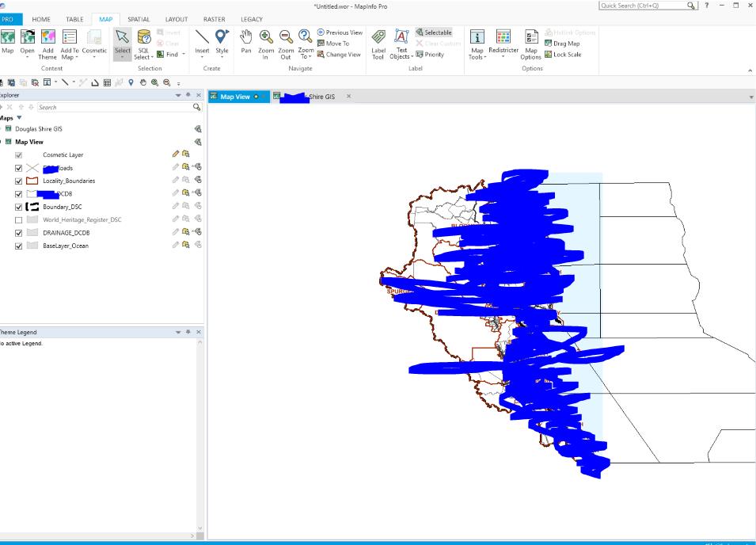Switch to the SPATIAL ribbon tab
This screenshot has width=756, height=545.
tap(139, 19)
